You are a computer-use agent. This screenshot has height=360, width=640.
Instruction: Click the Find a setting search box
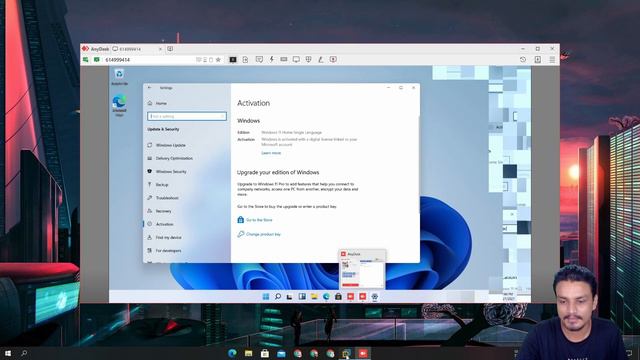(x=187, y=116)
